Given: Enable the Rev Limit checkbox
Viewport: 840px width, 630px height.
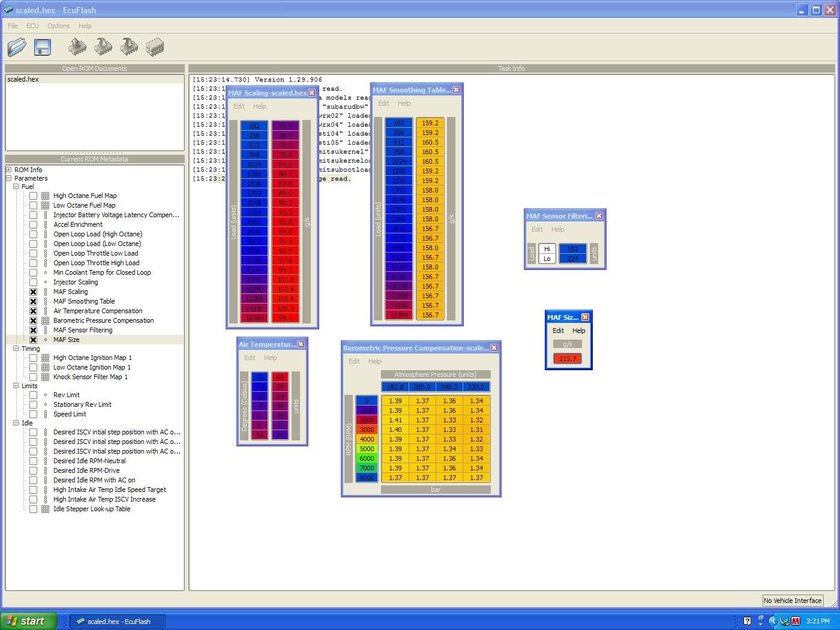Looking at the screenshot, I should pos(34,395).
